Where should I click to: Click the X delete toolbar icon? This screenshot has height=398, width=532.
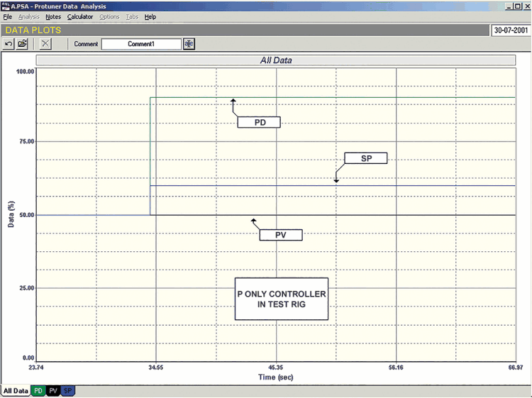coord(45,44)
